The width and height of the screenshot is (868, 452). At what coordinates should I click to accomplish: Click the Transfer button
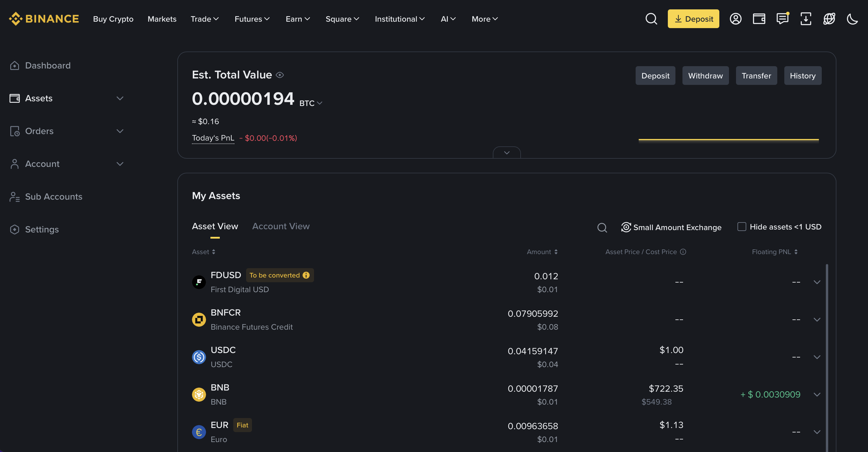[x=756, y=76]
